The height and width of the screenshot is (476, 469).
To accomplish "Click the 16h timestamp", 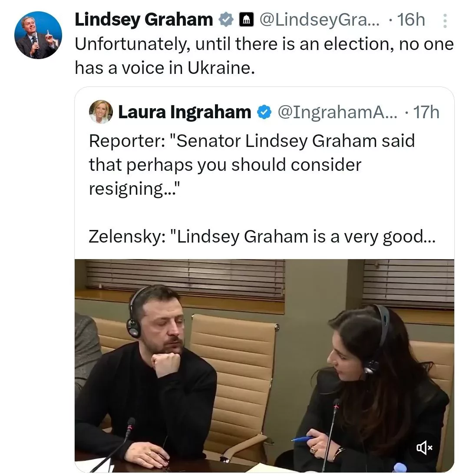I will pyautogui.click(x=411, y=20).
